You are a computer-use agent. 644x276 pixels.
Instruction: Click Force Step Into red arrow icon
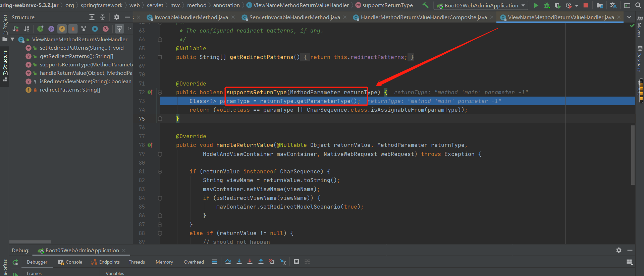[x=250, y=262]
